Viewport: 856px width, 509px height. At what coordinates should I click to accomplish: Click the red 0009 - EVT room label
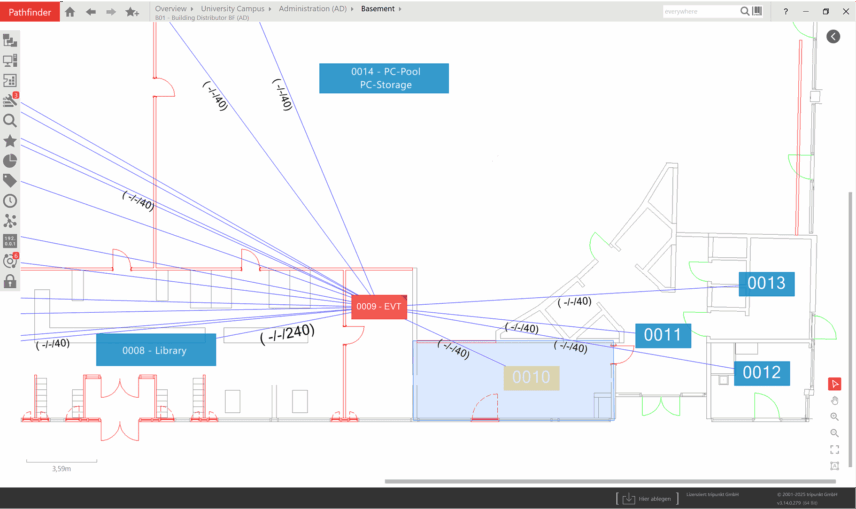pyautogui.click(x=379, y=307)
